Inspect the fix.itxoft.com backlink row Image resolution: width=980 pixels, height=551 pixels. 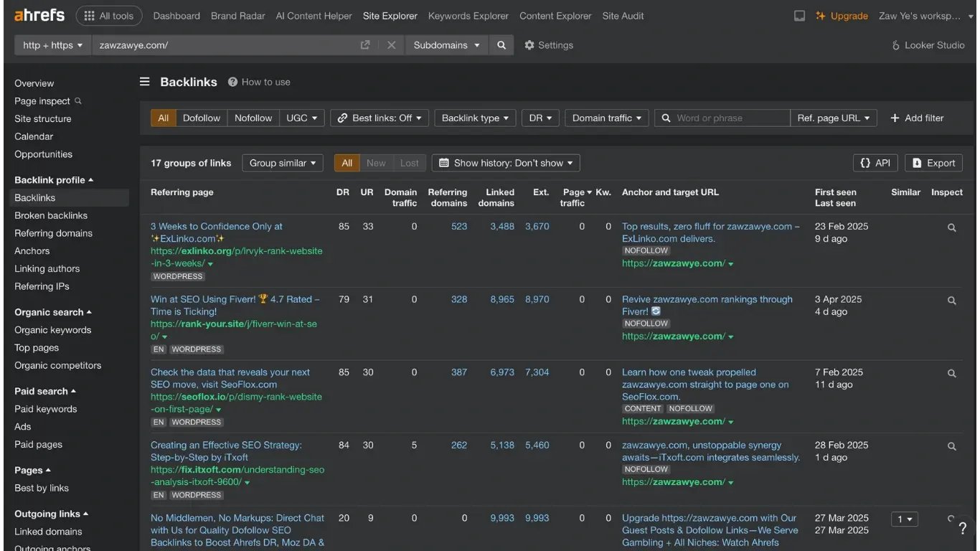[952, 446]
